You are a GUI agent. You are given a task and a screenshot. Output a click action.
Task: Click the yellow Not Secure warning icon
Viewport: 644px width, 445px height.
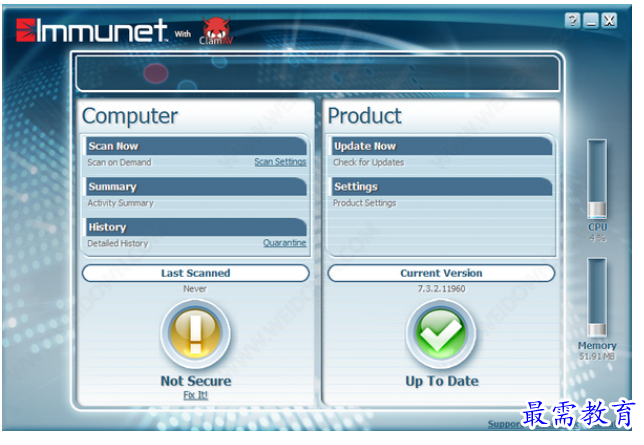pos(196,334)
